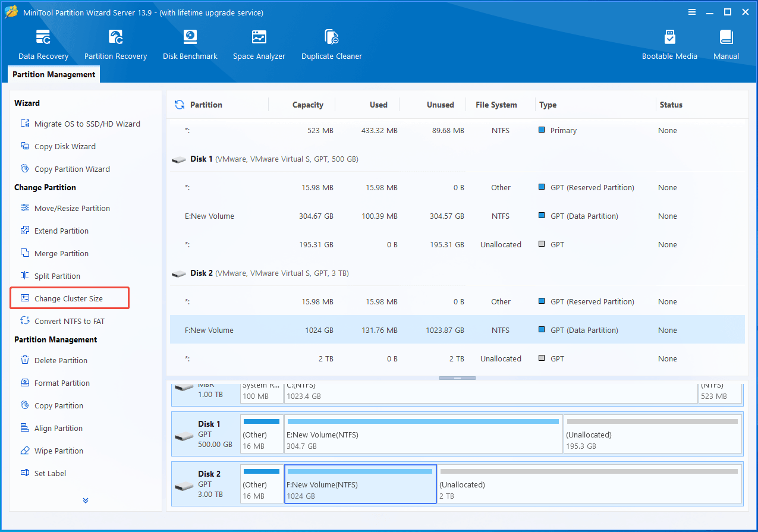This screenshot has width=758, height=532.
Task: Select Disk 2 (Other) 16 MB block
Action: [262, 484]
